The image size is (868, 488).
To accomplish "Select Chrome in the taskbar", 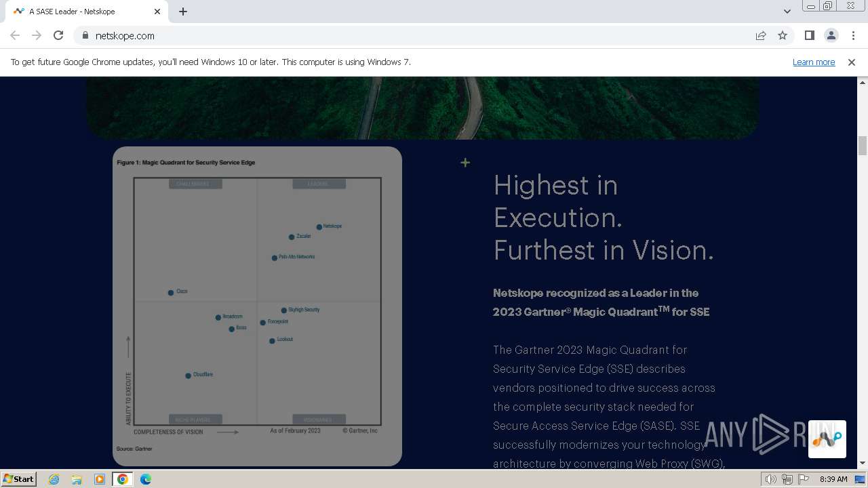I will 123,479.
